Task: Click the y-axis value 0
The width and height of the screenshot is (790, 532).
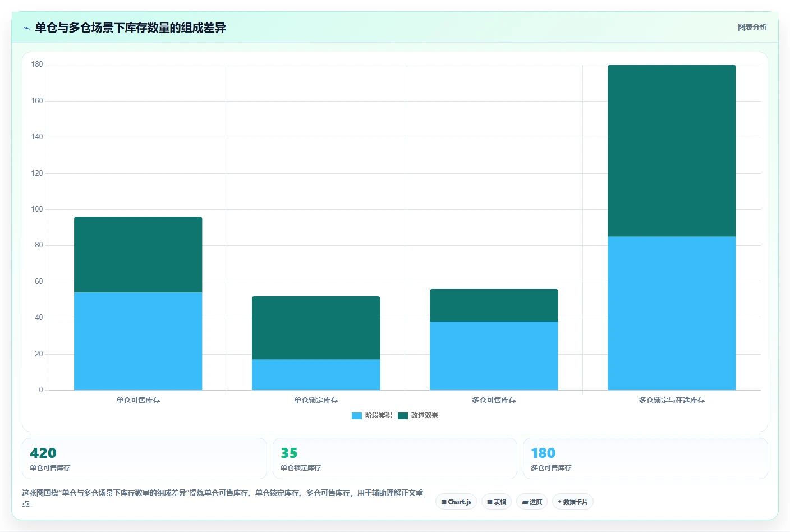Action: (x=40, y=390)
